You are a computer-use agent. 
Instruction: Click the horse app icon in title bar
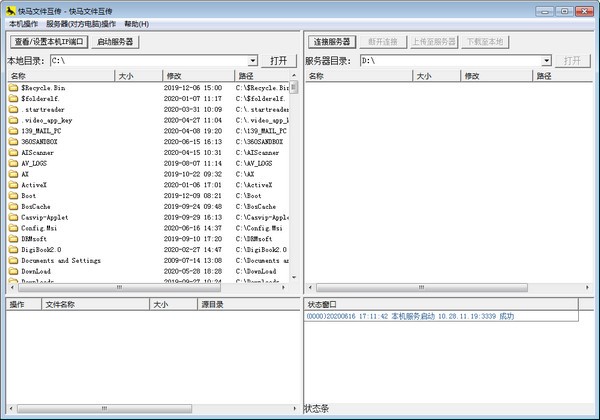pyautogui.click(x=10, y=11)
